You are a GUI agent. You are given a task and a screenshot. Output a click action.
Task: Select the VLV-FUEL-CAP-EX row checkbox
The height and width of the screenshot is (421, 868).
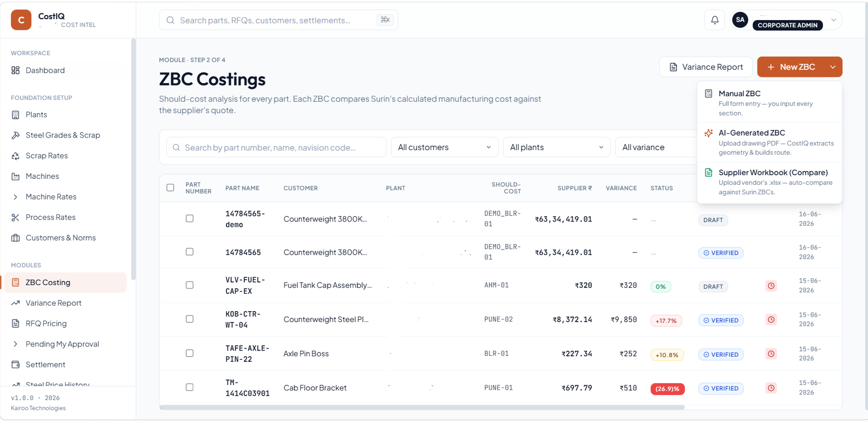(189, 285)
